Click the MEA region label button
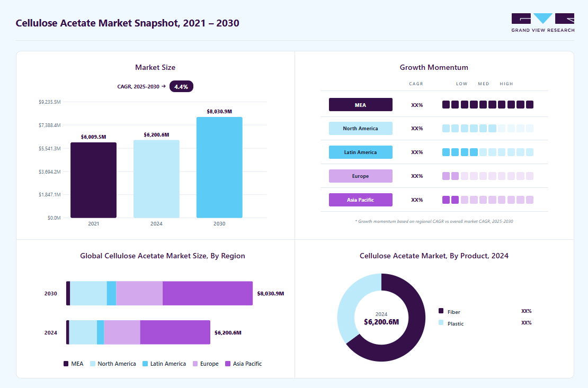The height and width of the screenshot is (388, 588). click(x=360, y=105)
